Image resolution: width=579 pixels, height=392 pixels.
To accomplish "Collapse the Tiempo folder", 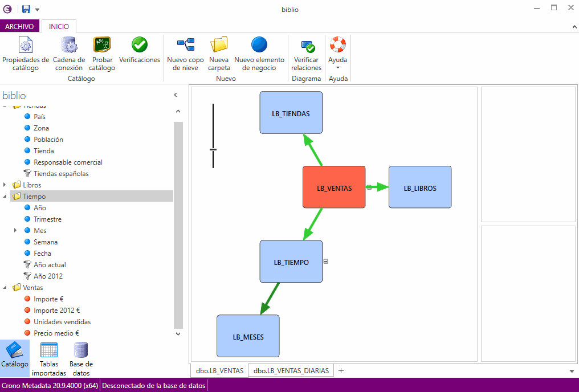I will pos(6,197).
